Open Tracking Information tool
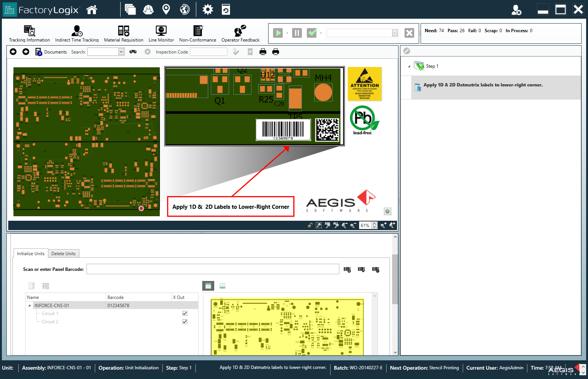588x379 pixels. point(29,34)
